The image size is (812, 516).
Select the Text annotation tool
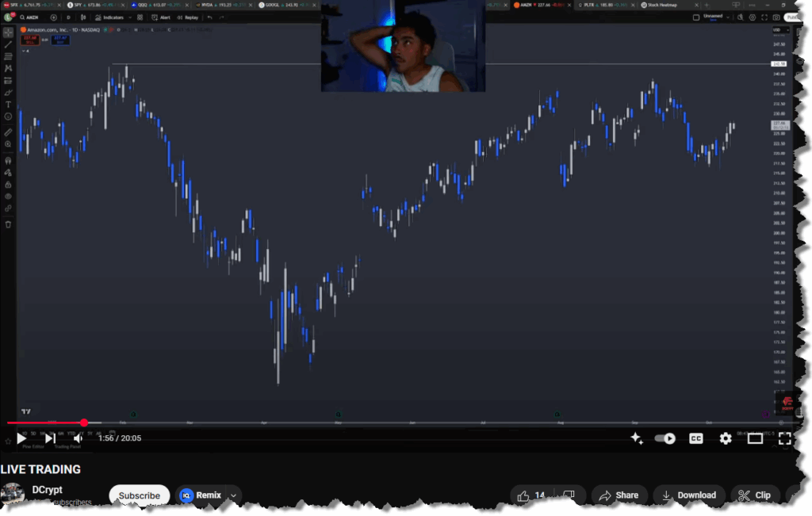pos(9,105)
